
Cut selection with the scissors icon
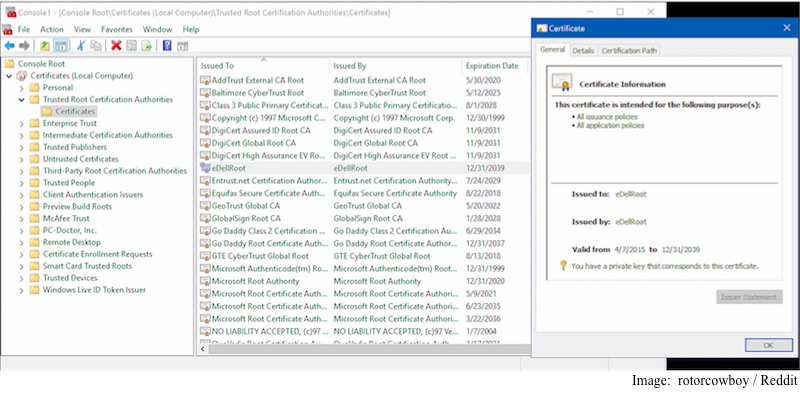coord(81,46)
